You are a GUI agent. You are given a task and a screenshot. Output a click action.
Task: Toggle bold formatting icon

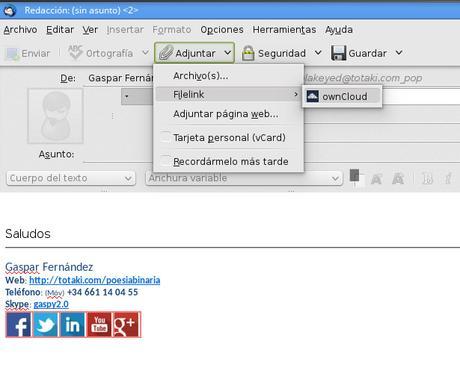point(427,179)
